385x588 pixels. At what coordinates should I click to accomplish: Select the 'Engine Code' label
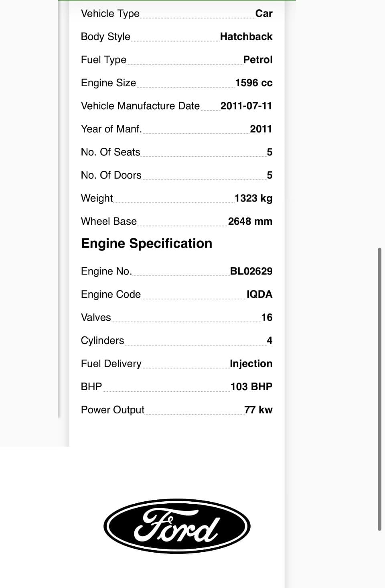pos(111,295)
